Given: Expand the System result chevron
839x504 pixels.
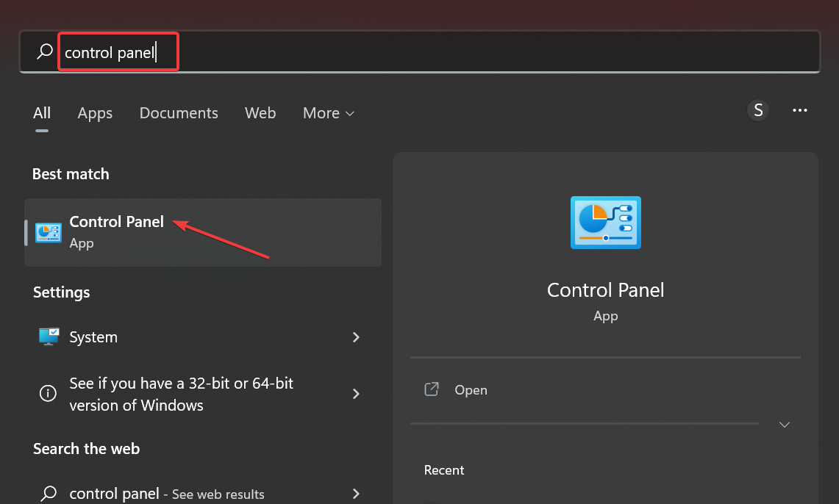Looking at the screenshot, I should tap(356, 337).
